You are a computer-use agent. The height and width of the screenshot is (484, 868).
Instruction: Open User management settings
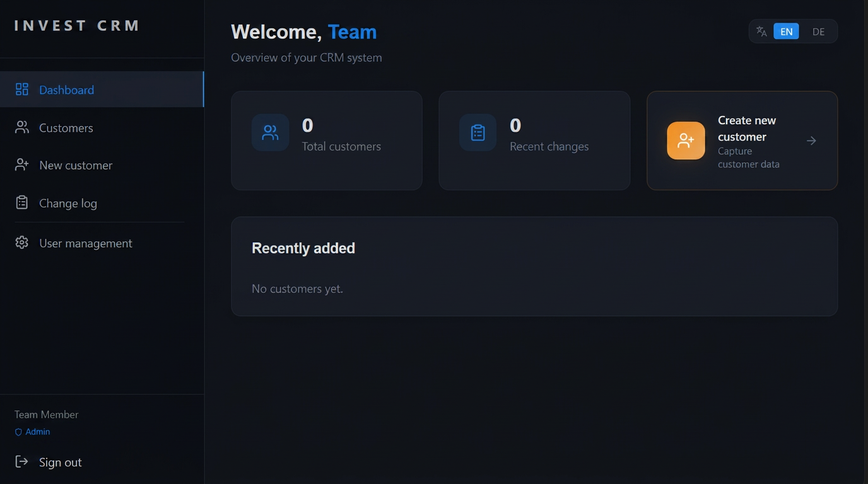point(102,243)
